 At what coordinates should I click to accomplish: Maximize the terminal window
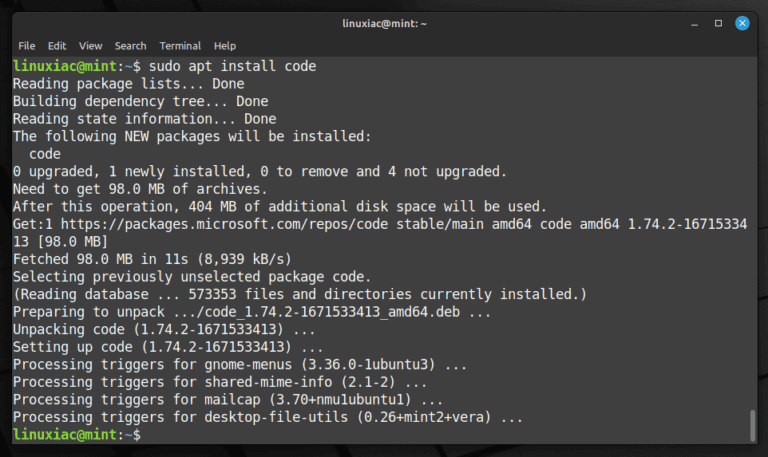718,24
